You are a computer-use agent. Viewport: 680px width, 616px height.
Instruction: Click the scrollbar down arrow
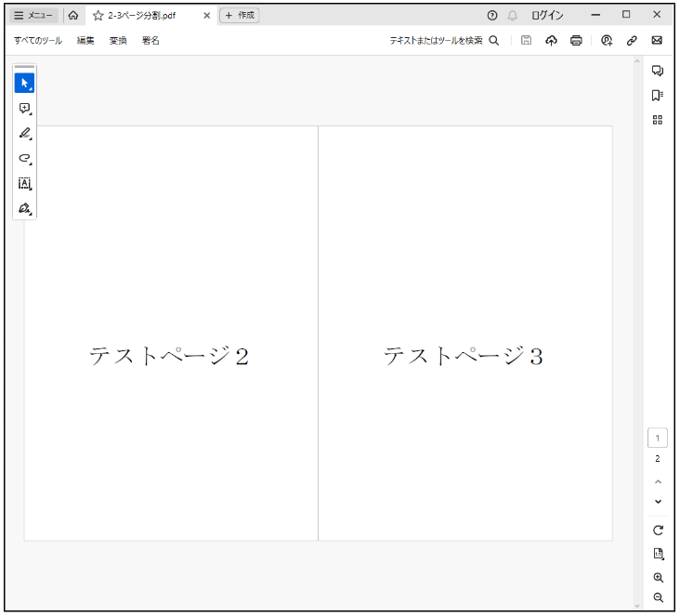637,606
